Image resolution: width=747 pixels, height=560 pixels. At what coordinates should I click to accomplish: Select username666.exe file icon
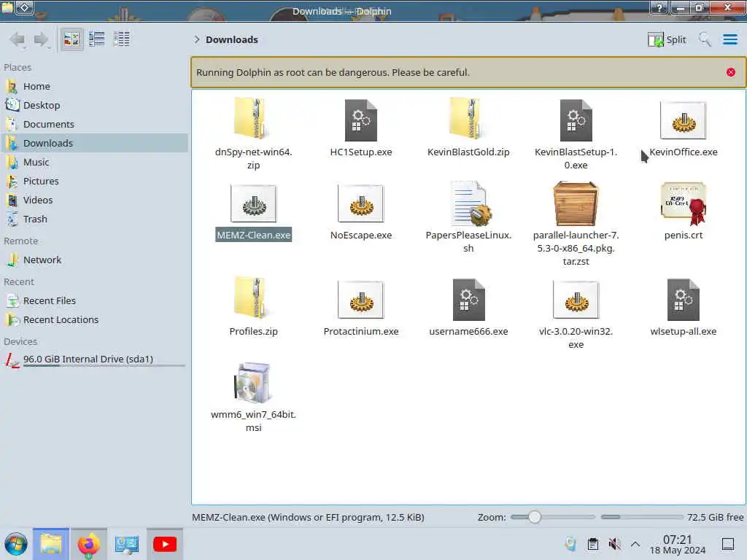pos(468,299)
